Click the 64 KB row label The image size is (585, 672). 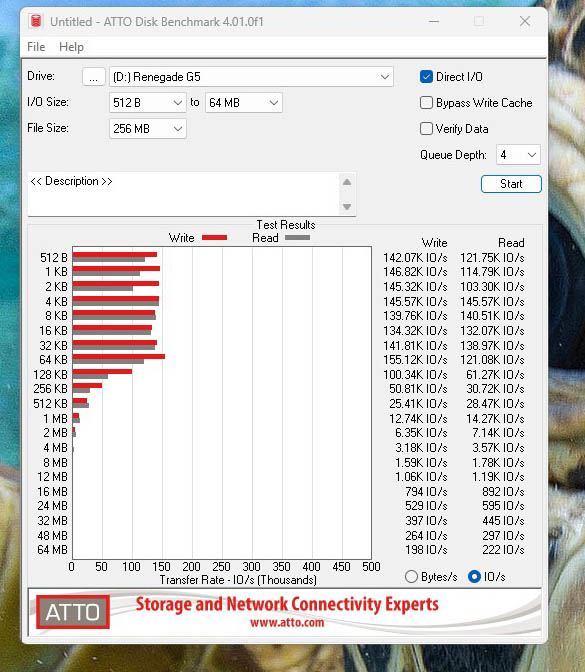click(53, 360)
